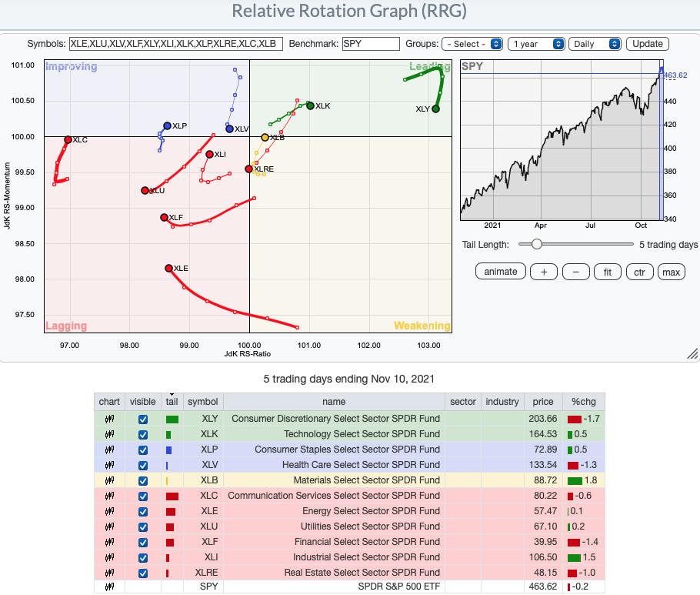The height and width of the screenshot is (595, 700).
Task: Select XLI head marker on graph
Action: click(209, 154)
